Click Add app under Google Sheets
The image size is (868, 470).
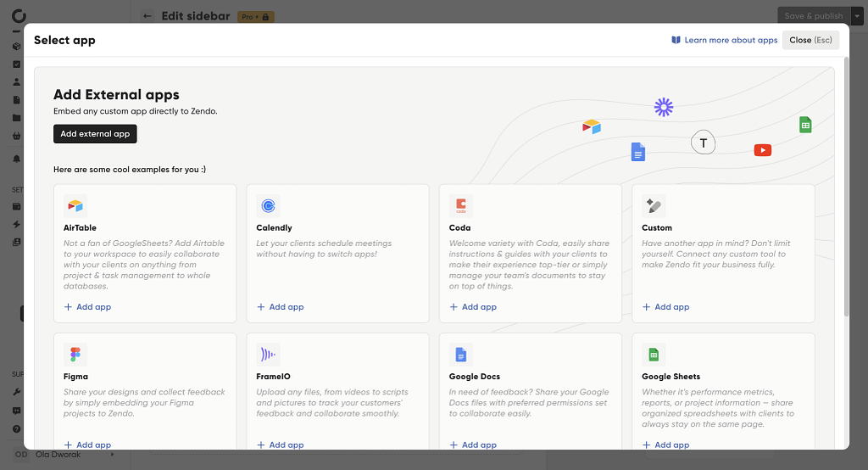pyautogui.click(x=665, y=445)
